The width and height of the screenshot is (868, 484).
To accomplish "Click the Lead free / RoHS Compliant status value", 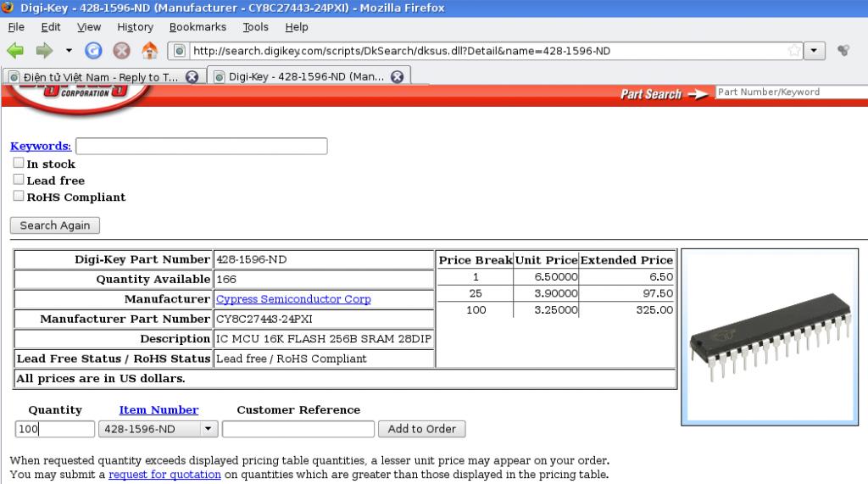I will pyautogui.click(x=292, y=359).
